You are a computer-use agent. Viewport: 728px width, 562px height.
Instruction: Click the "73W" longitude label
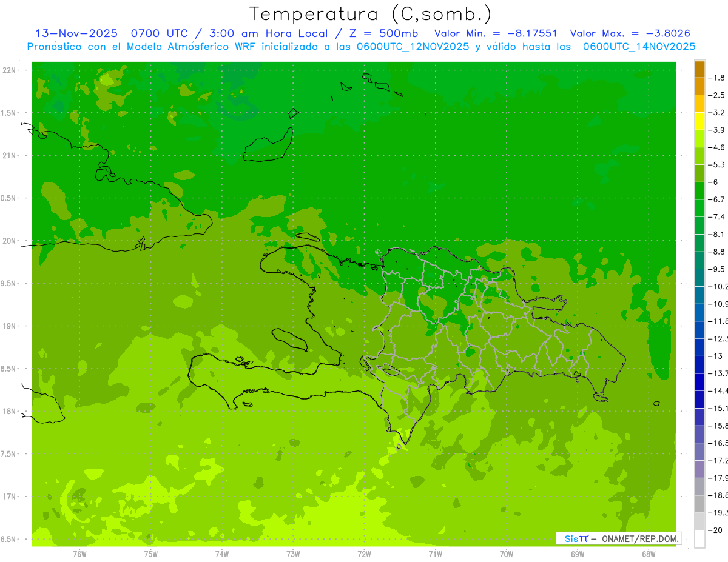pyautogui.click(x=293, y=554)
